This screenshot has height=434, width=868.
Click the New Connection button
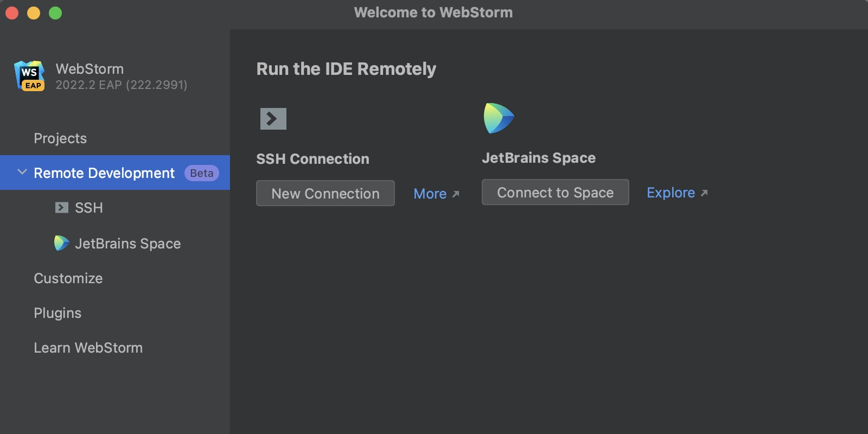(325, 193)
